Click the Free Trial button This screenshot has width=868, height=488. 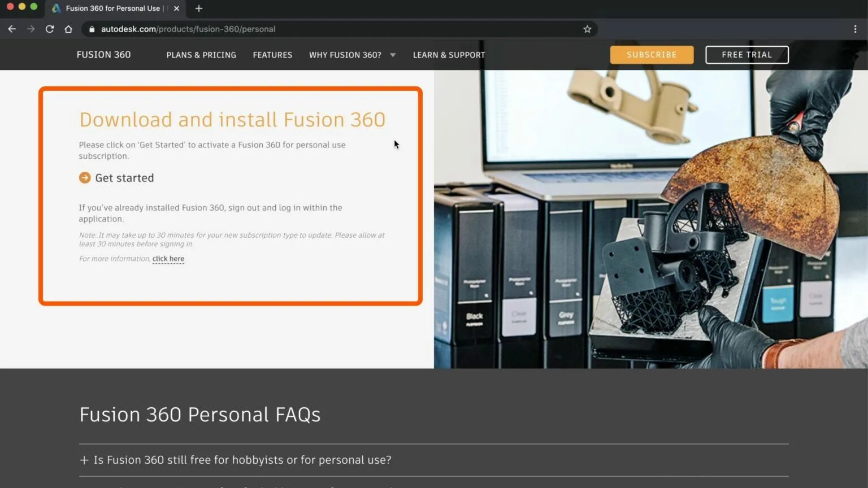(x=747, y=54)
